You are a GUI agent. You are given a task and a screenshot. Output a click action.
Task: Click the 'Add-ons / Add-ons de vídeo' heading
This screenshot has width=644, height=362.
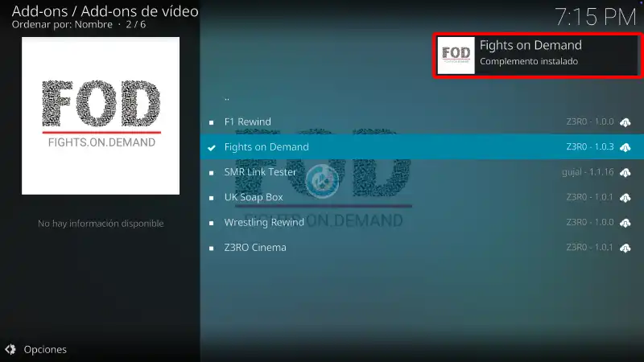(105, 11)
